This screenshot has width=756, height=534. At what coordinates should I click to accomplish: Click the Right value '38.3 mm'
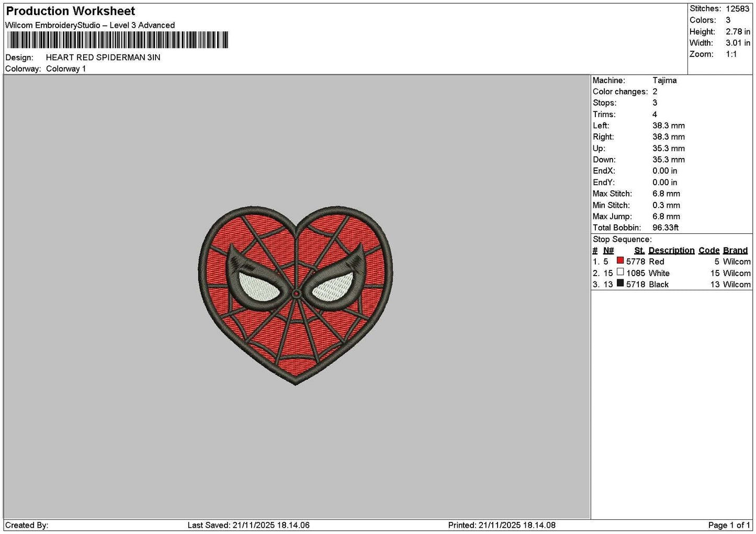click(x=669, y=137)
